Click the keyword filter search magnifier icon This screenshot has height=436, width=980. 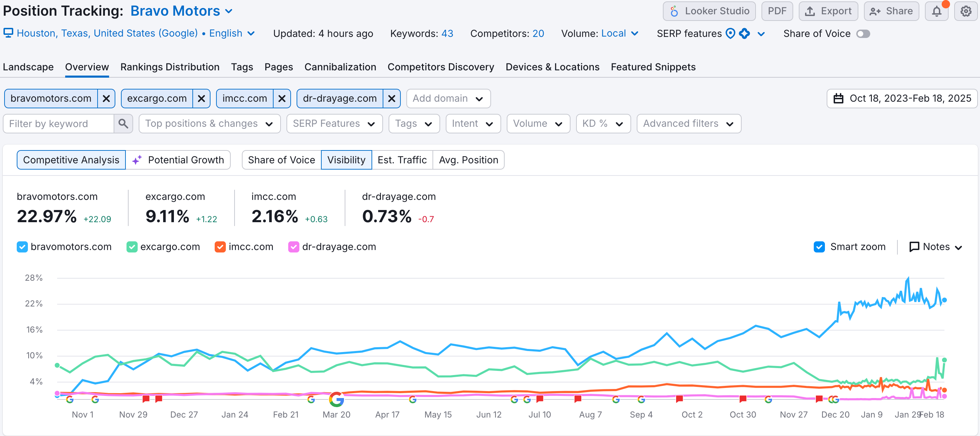(x=123, y=124)
